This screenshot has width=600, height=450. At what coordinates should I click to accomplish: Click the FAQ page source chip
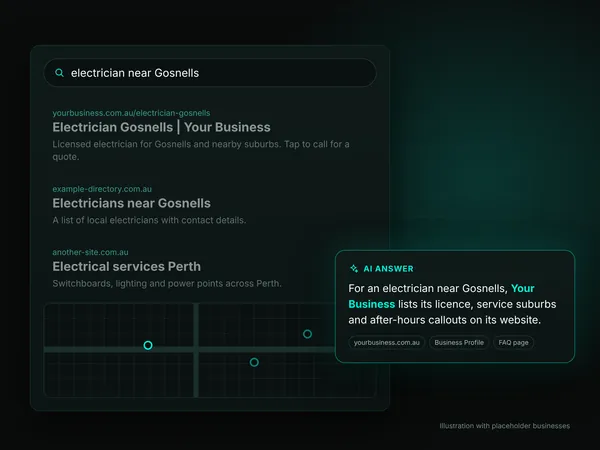point(513,342)
